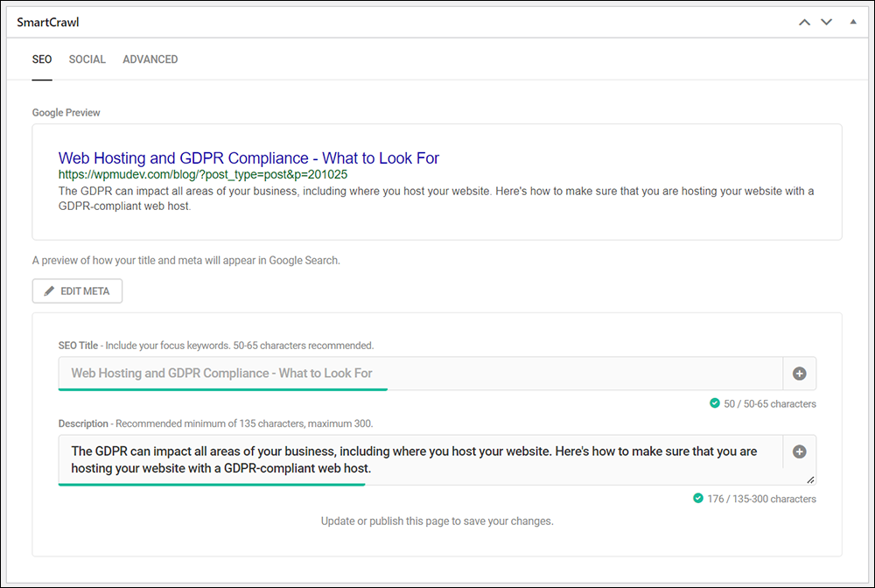The image size is (875, 588).
Task: Collapse the SmartCrawl panel with the triangle toggle
Action: tap(852, 22)
